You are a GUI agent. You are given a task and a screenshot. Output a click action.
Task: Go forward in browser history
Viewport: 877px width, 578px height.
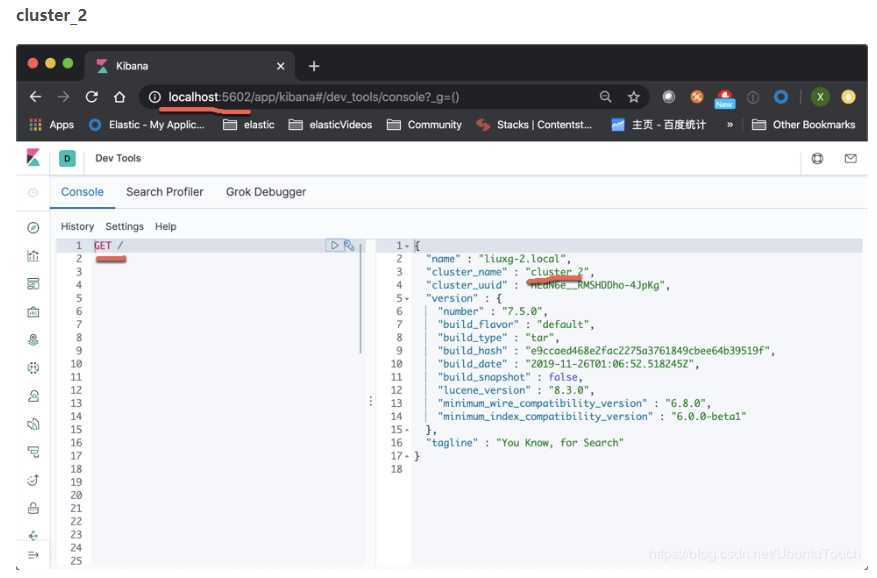click(x=63, y=97)
